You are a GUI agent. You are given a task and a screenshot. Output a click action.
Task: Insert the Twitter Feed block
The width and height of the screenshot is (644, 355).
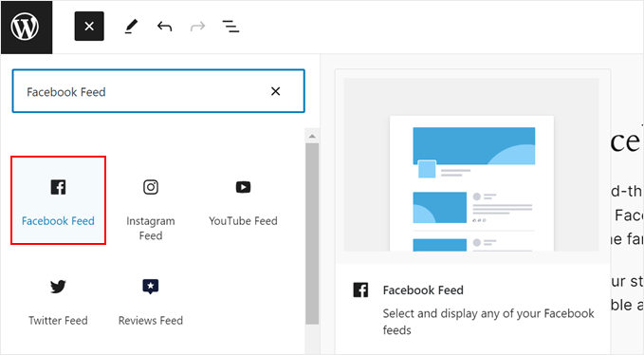click(58, 303)
